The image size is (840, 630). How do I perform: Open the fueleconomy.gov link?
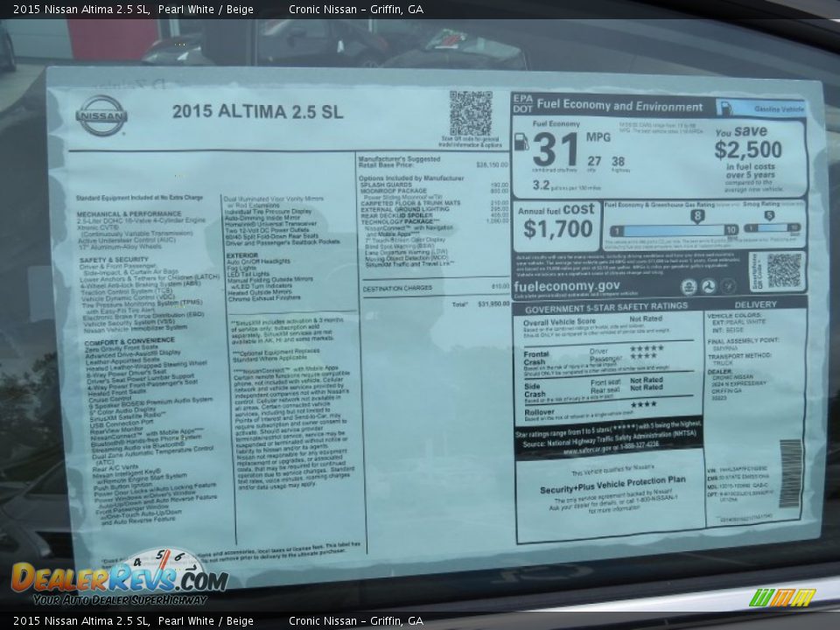(566, 284)
